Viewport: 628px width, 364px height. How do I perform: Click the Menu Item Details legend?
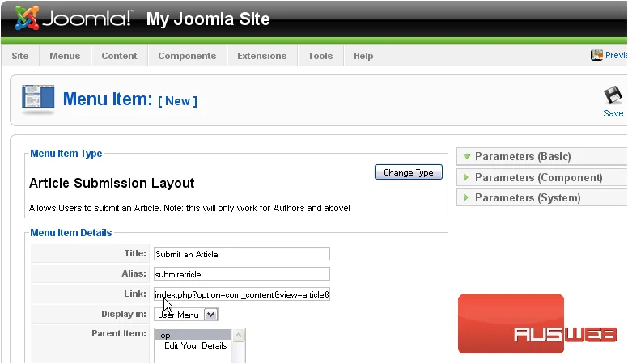(71, 233)
